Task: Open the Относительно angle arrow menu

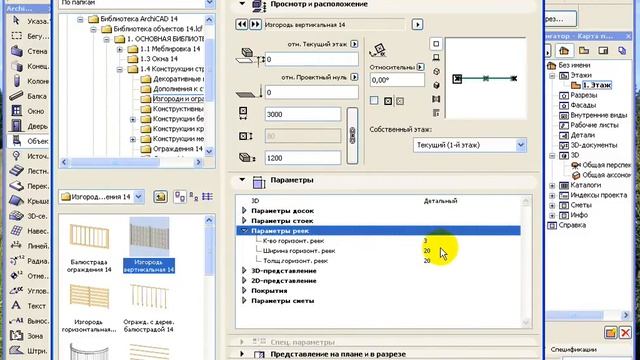Action: click(x=420, y=67)
